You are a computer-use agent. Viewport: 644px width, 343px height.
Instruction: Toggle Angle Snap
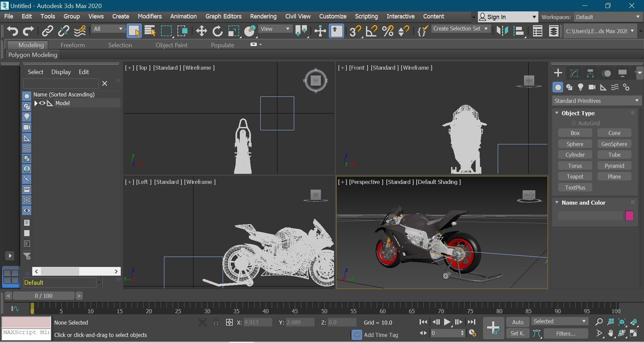pyautogui.click(x=371, y=31)
